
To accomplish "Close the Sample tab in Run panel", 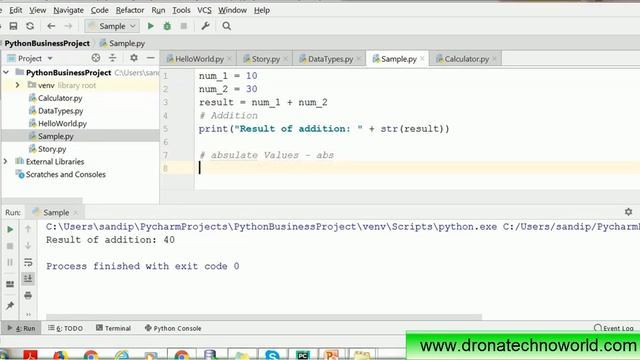I will (76, 213).
